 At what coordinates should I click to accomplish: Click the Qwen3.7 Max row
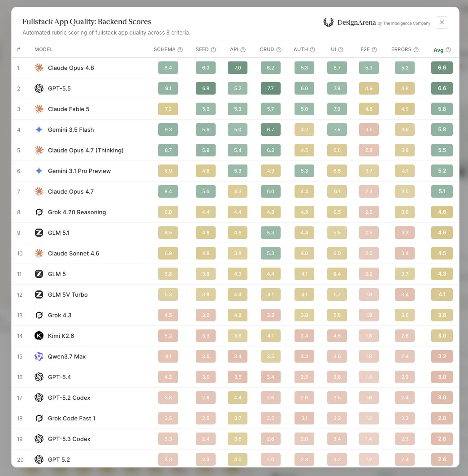tap(235, 357)
